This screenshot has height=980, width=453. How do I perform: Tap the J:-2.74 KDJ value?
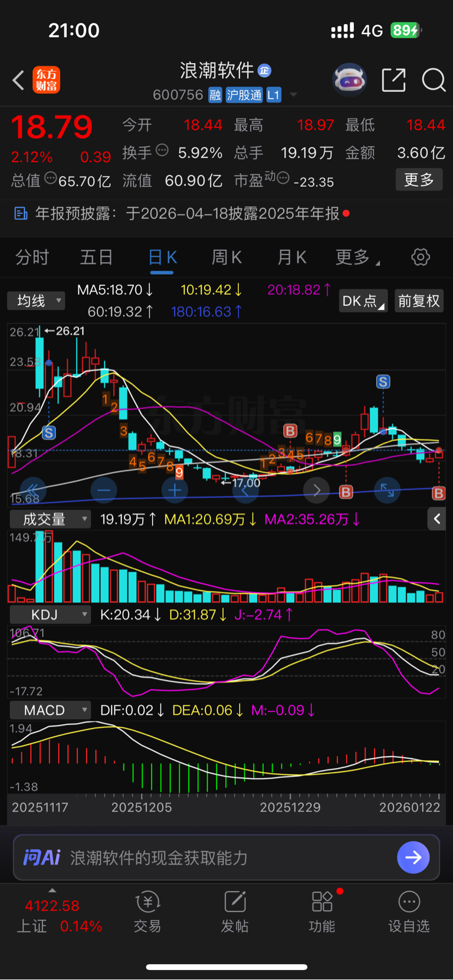point(264,615)
